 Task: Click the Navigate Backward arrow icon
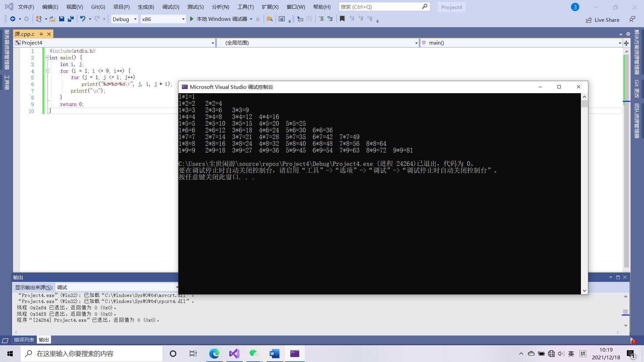[x=13, y=19]
